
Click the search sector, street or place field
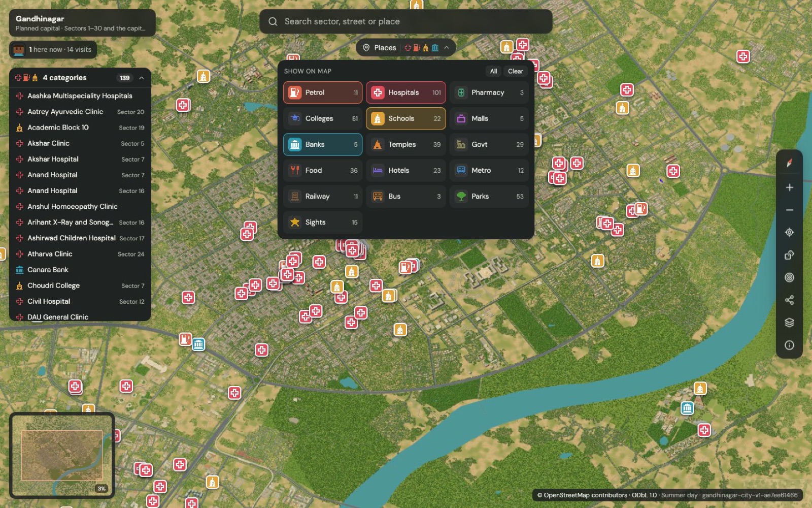(x=406, y=21)
